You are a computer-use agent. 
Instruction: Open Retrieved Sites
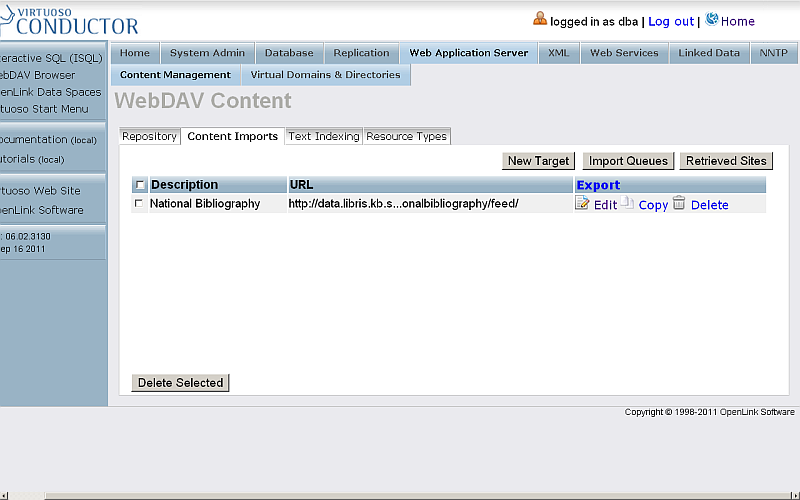click(726, 161)
